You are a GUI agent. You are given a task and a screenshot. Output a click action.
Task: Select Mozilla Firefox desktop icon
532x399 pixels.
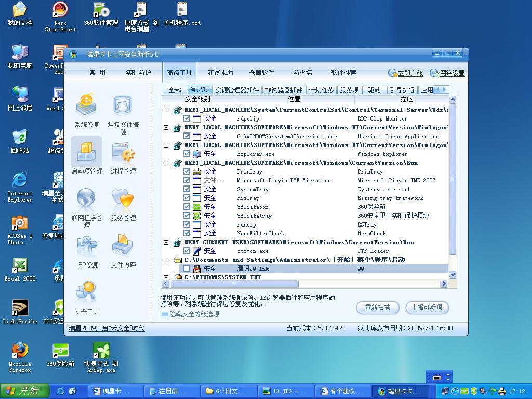[20, 357]
